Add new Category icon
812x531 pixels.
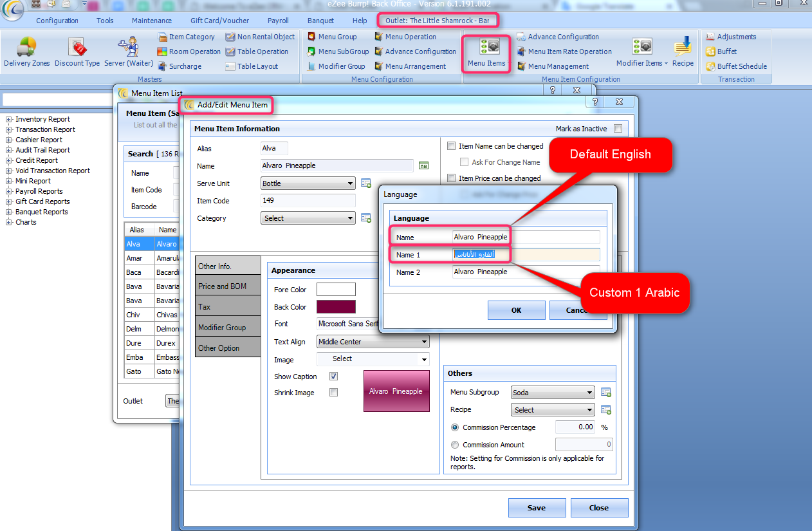365,218
